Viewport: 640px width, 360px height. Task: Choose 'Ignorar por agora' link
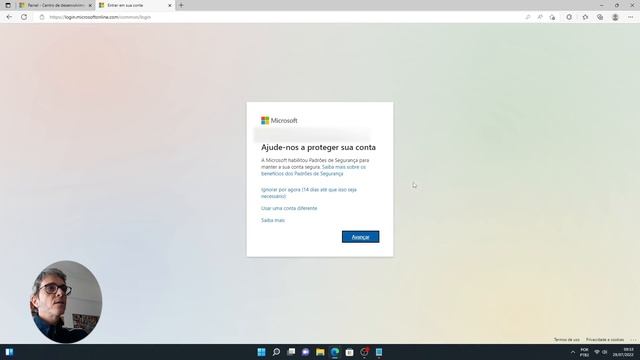coord(309,193)
